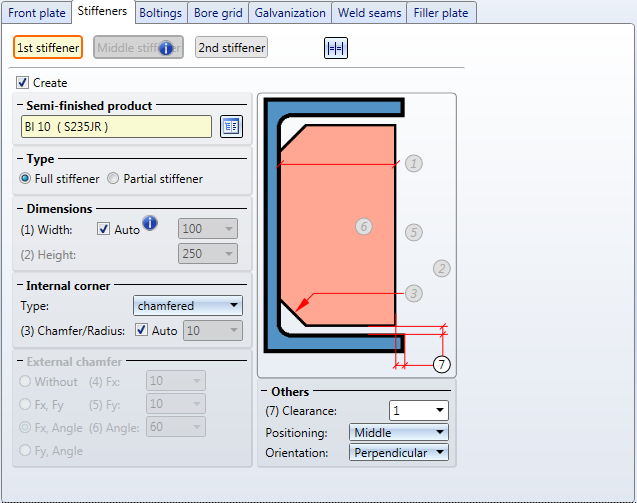Click the catalogue icon beside semi-finished product field
The image size is (637, 503).
(231, 126)
